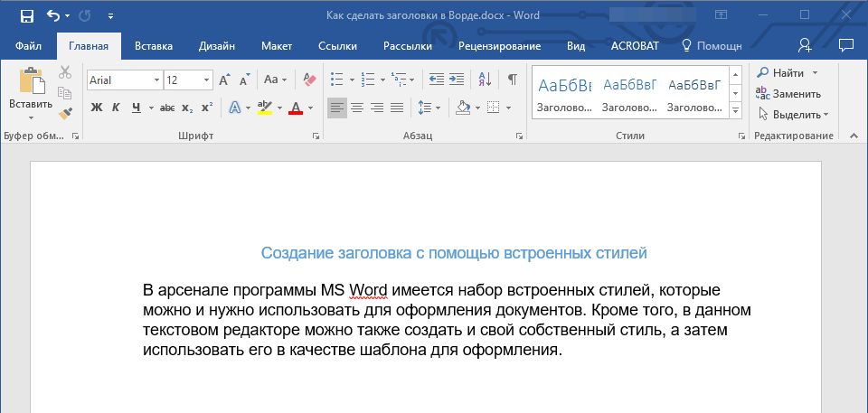Toggle paragraph marks ¶ display
The height and width of the screenshot is (413, 868).
coord(512,80)
